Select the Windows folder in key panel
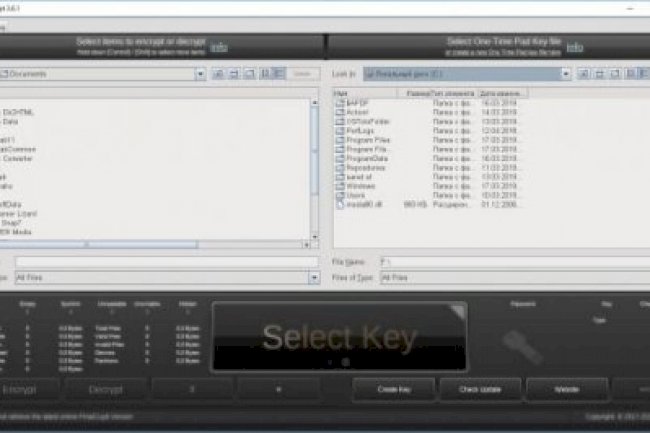This screenshot has width=650, height=433. (x=362, y=186)
